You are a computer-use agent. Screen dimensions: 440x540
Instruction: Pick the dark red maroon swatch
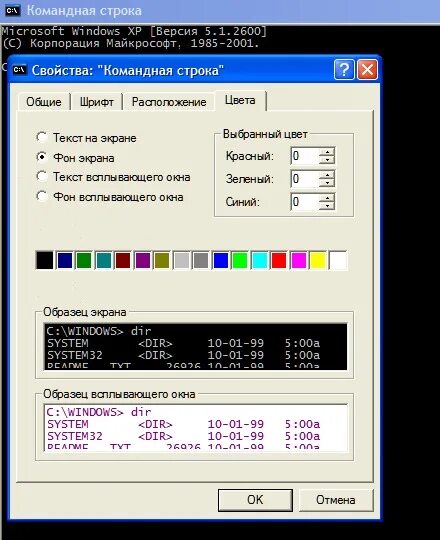[x=123, y=260]
